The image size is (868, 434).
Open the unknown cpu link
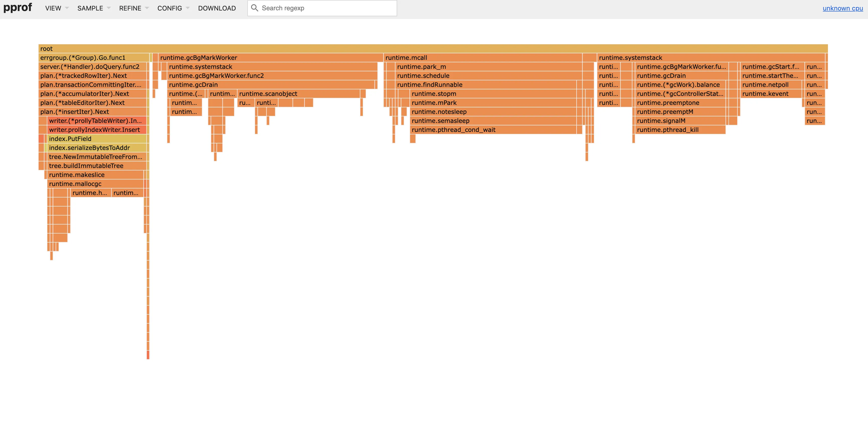coord(842,9)
